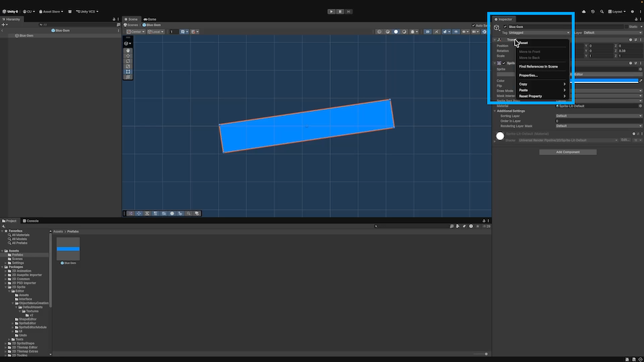Toggle scene visibility eye button
Viewport: 644px width, 362px height.
coord(456,32)
